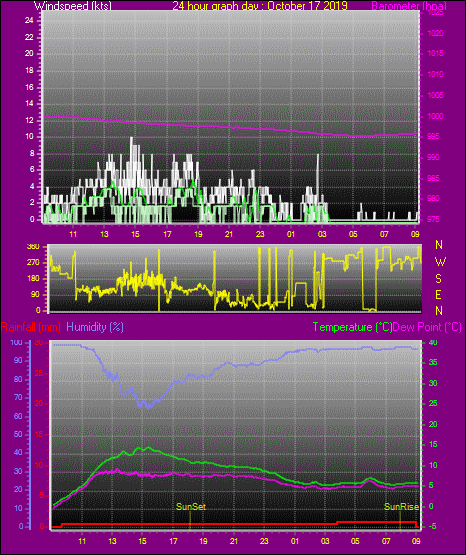466x555 pixels.
Task: Click the 24 kts windspeed scale value
Action: [29, 21]
